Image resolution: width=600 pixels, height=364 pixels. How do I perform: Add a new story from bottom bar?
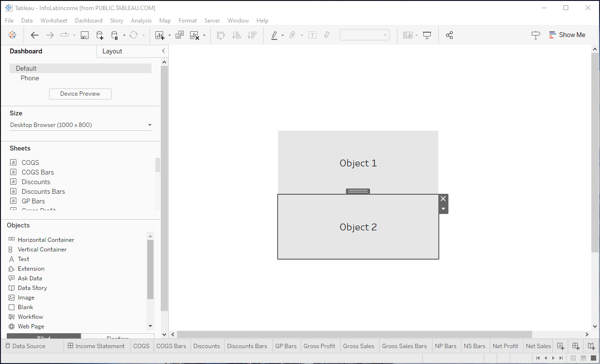591,346
